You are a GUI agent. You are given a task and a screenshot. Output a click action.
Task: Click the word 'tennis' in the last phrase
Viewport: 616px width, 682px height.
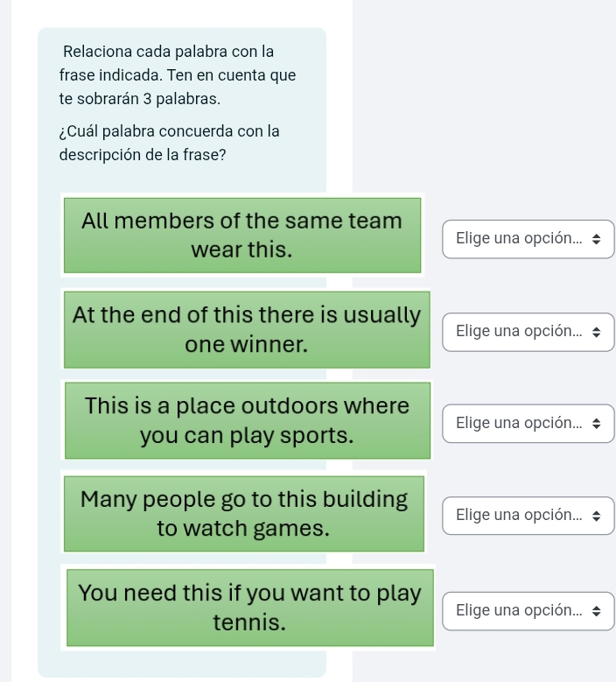coord(249,622)
